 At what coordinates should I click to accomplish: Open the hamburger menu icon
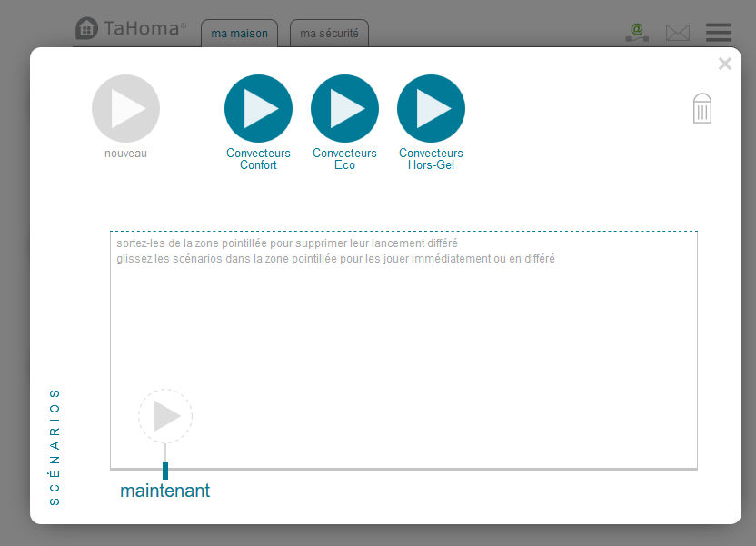click(x=718, y=33)
